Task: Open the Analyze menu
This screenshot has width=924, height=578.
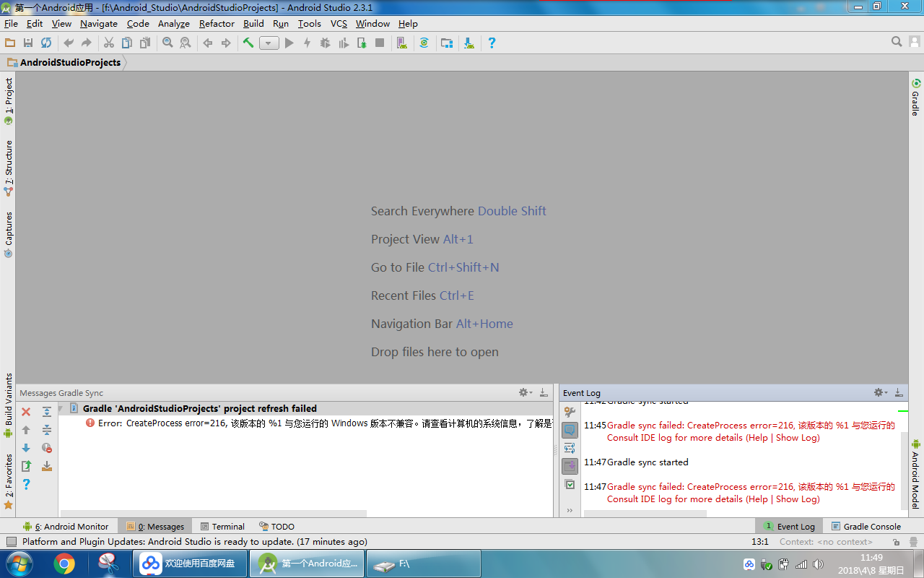Action: pyautogui.click(x=173, y=24)
